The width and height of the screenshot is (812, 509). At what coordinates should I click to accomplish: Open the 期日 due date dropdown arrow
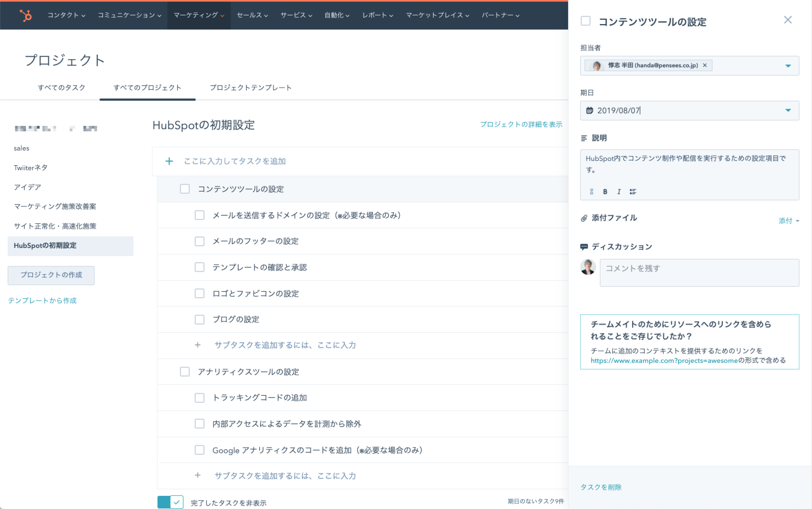pyautogui.click(x=788, y=111)
